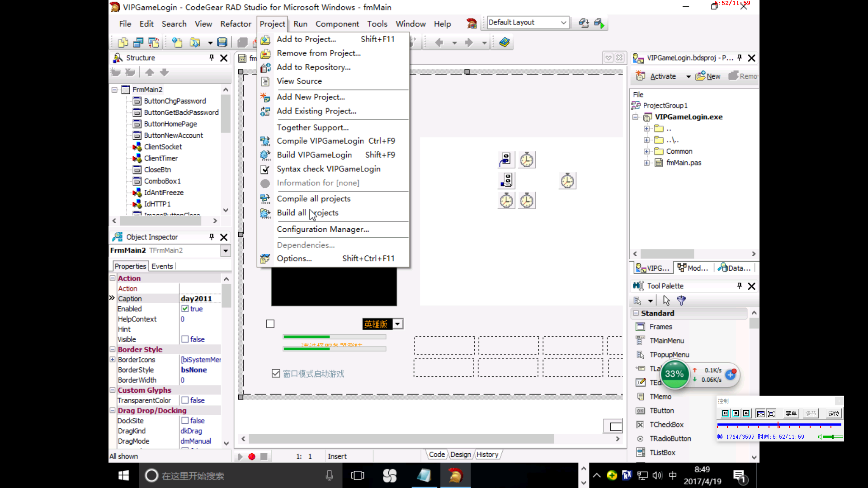Screen dimensions: 868x488
Task: Pin the Tool Palette panel
Action: coord(740,286)
